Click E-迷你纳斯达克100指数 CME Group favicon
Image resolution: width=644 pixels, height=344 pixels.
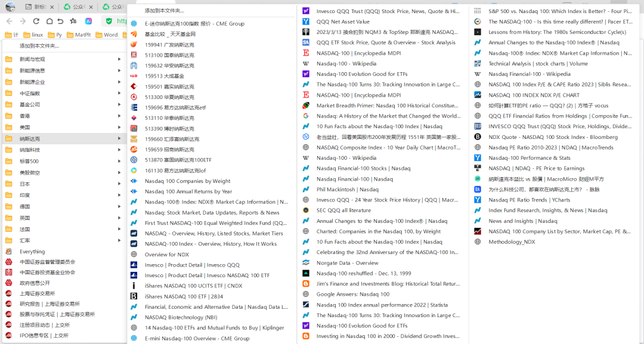[x=134, y=24]
